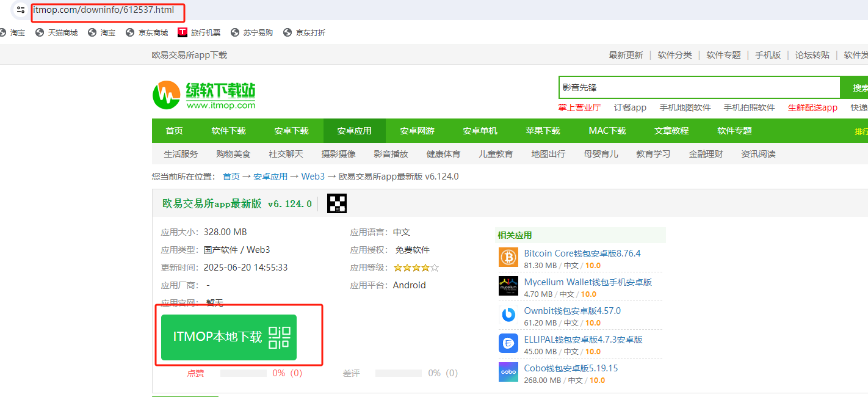This screenshot has width=868, height=397.
Task: Open the 金融理财 subcategory
Action: tap(706, 154)
